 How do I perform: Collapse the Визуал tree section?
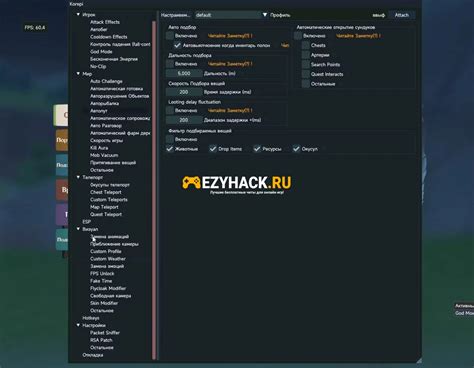point(78,229)
